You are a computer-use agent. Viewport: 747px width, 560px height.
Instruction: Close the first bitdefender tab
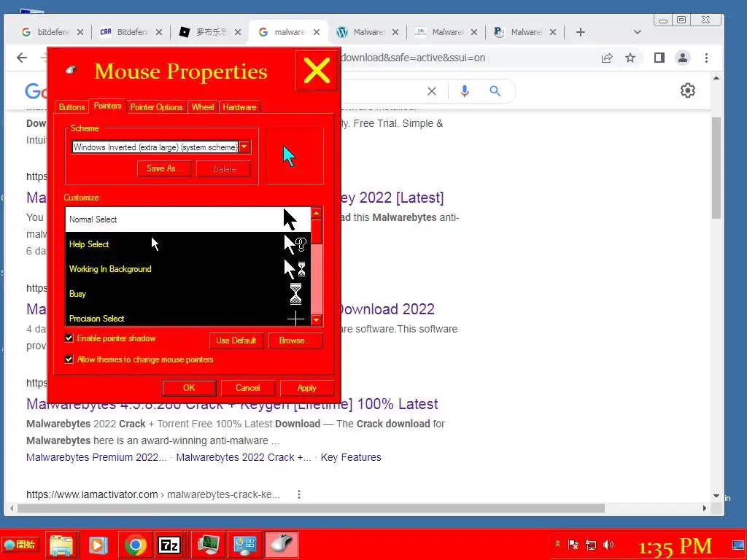[x=80, y=32]
